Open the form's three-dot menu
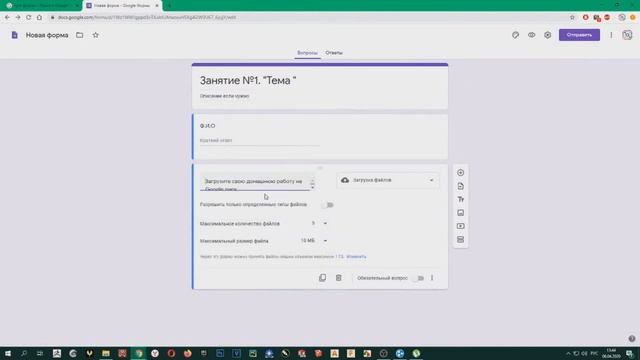The image size is (640, 360). click(x=611, y=35)
